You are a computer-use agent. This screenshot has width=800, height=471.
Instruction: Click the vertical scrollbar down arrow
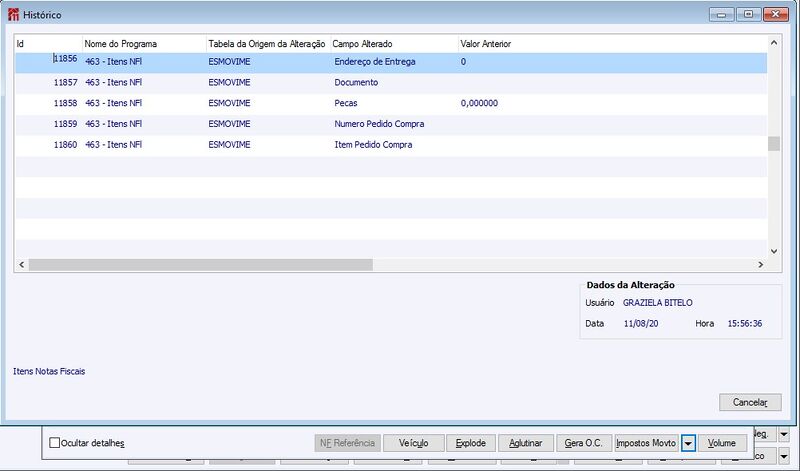click(x=774, y=251)
